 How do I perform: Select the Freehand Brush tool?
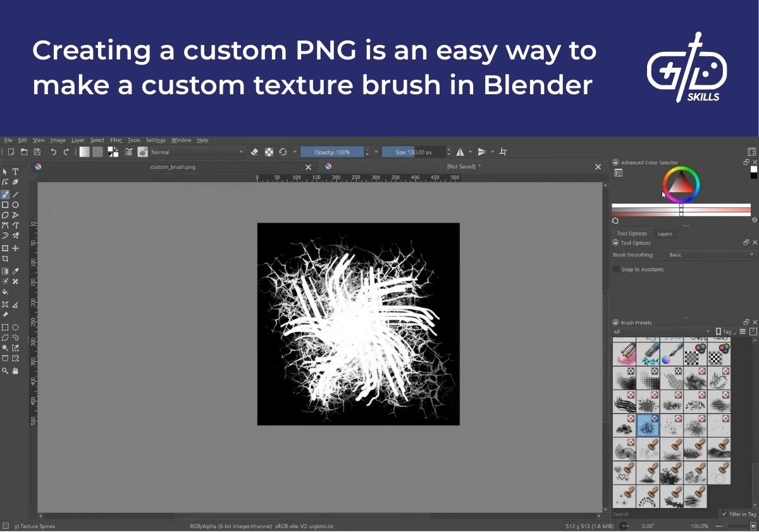[x=6, y=194]
